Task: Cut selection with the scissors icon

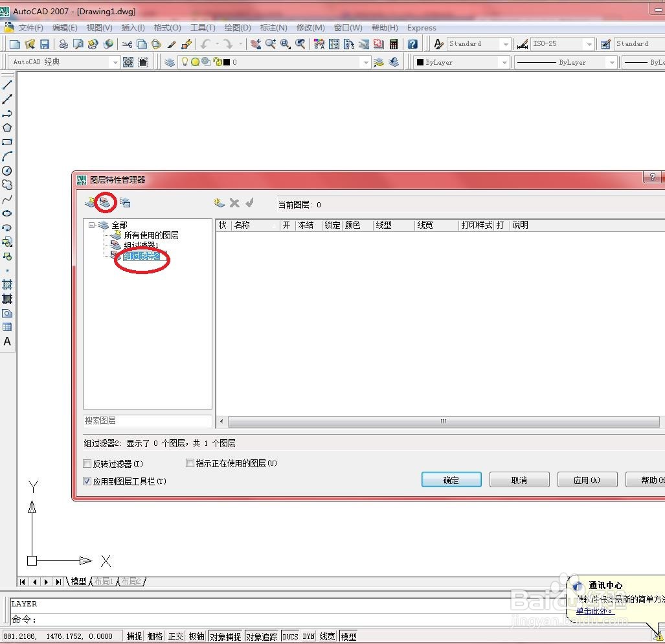Action: pyautogui.click(x=127, y=44)
